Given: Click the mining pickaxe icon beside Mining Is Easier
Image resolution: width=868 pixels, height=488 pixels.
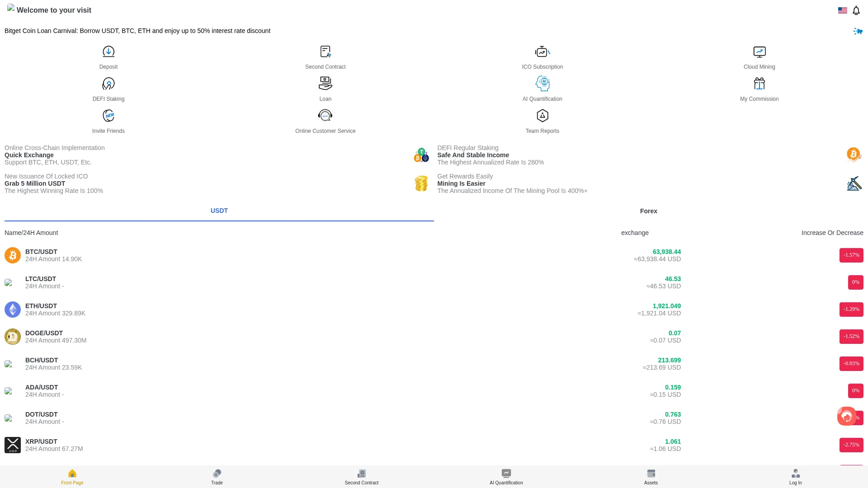Looking at the screenshot, I should click(x=854, y=183).
